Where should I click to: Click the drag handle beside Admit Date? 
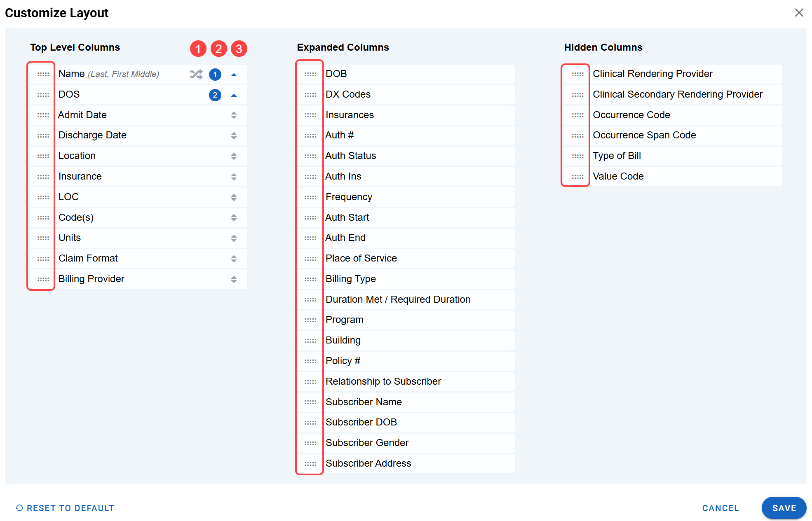pyautogui.click(x=43, y=115)
